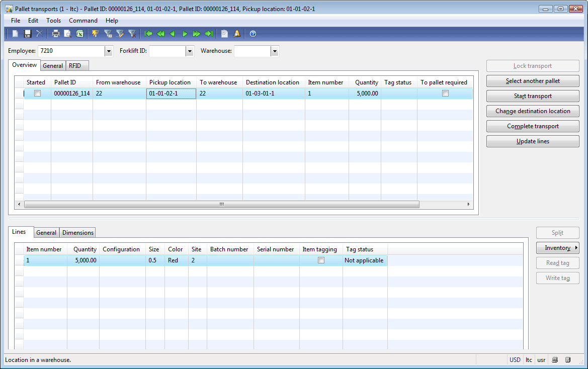This screenshot has width=588, height=369.
Task: Click the Complete transport button
Action: [533, 126]
